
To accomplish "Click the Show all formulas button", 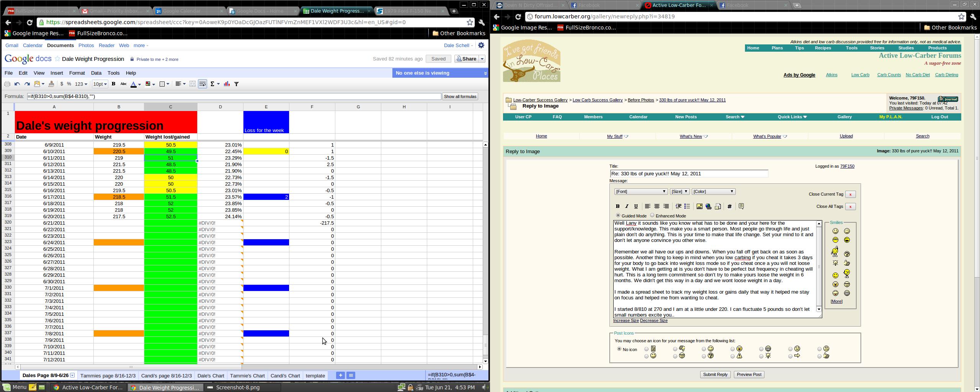I will point(460,96).
